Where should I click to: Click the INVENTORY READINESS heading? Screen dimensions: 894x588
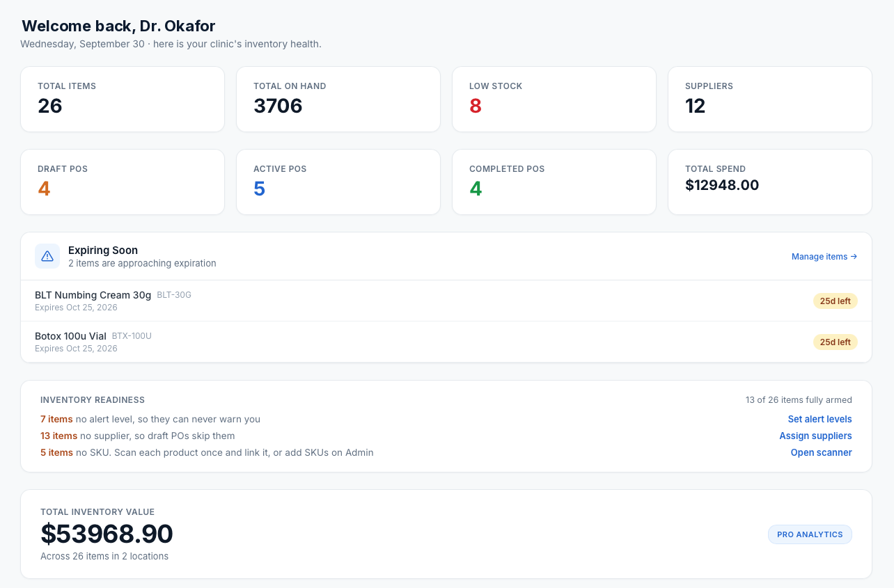[x=93, y=400]
